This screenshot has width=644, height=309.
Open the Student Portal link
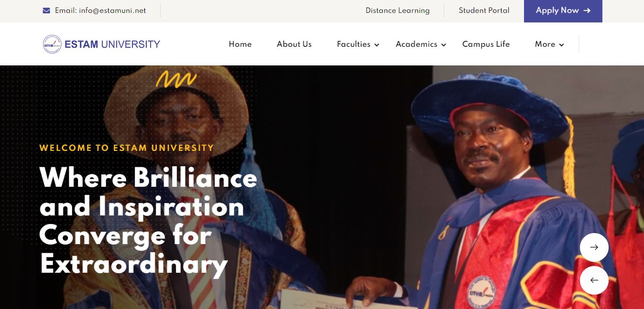(x=484, y=11)
